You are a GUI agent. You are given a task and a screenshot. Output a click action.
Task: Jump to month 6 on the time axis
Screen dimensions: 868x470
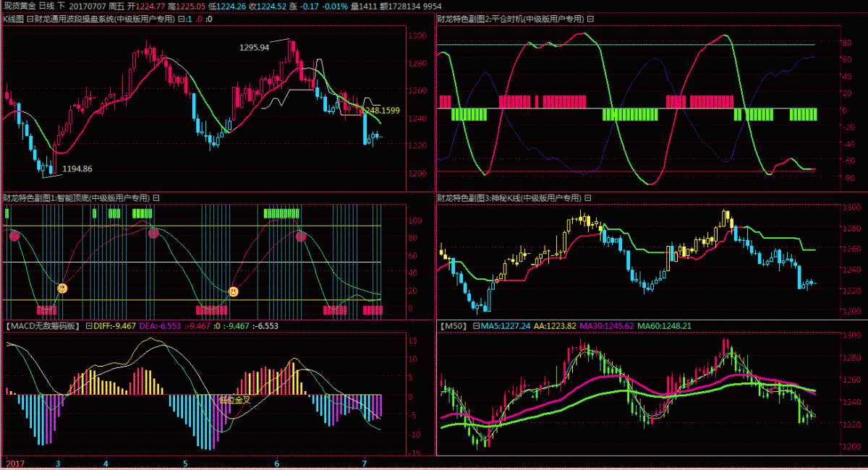coord(277,463)
